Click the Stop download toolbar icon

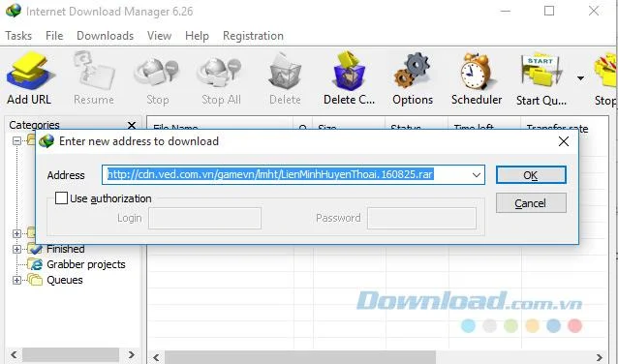click(157, 73)
